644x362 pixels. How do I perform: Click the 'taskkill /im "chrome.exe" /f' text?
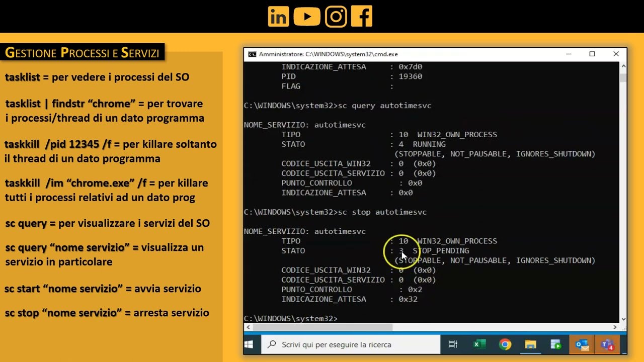(x=75, y=183)
